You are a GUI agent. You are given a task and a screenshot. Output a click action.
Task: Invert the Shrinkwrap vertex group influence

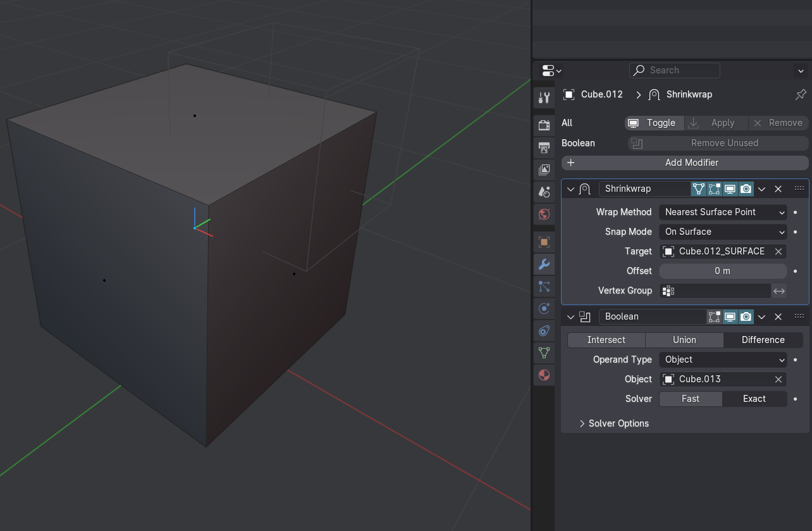[x=779, y=290]
